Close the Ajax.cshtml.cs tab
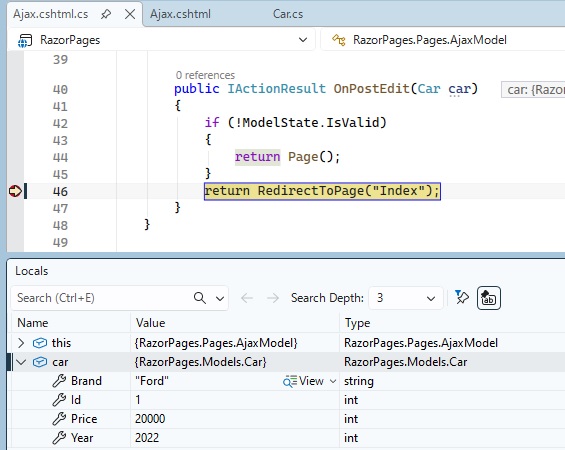The height and width of the screenshot is (450, 565). (x=130, y=14)
